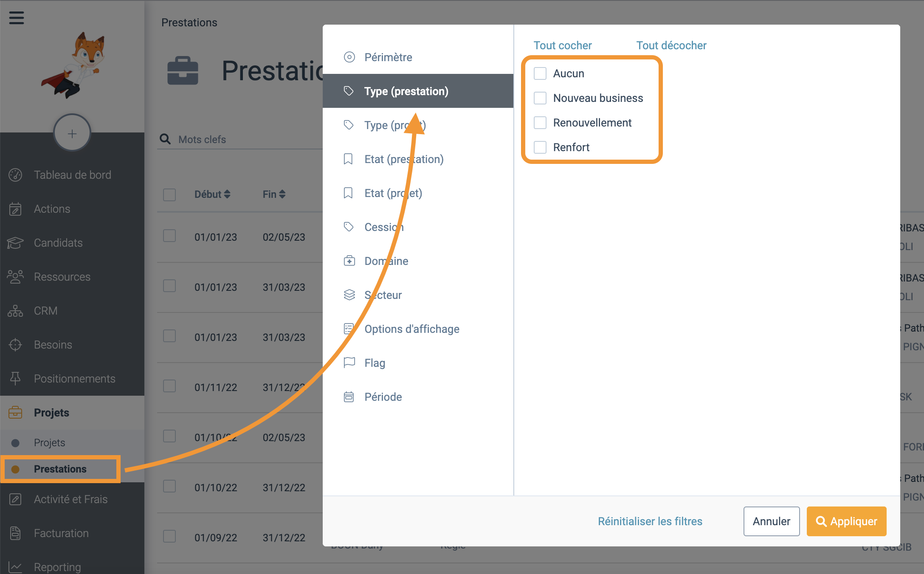
Task: Click Réinitialiser les filtres link
Action: pos(650,521)
